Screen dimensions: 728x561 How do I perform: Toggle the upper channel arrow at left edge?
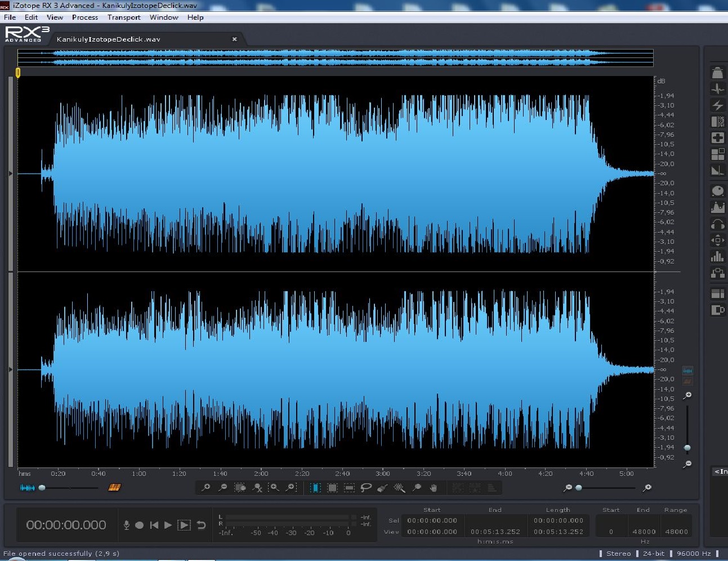11,173
